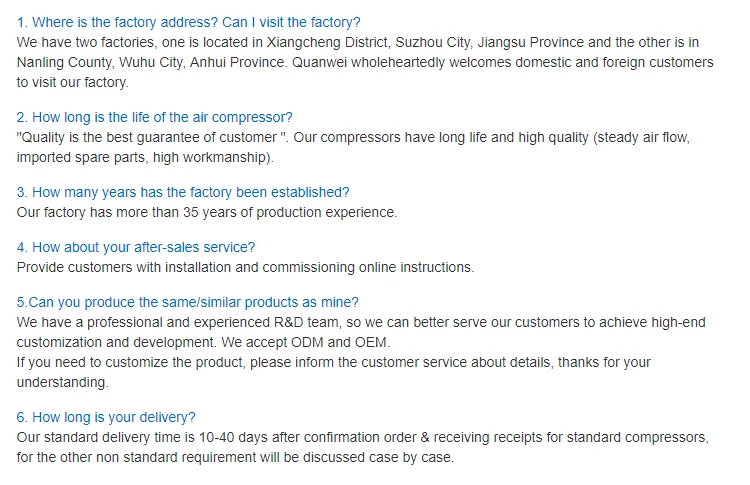Click the standalone word "understanding."
Viewport: 750px width, 485px height.
coord(63,382)
